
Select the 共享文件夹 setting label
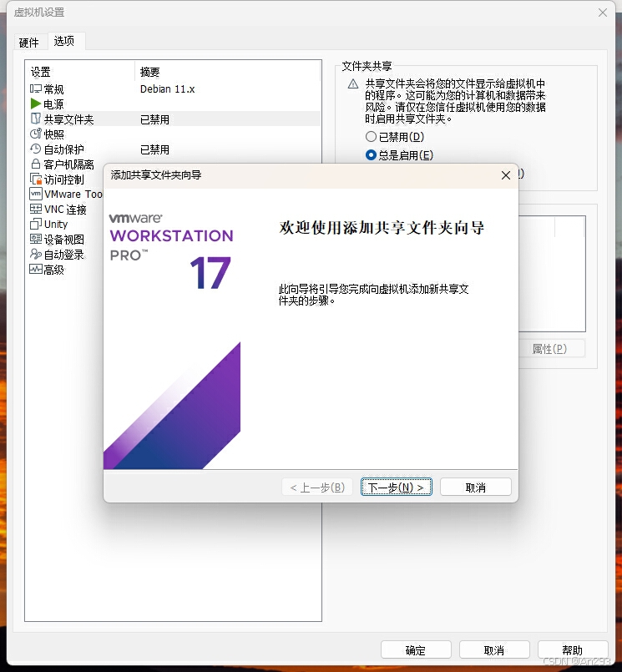68,119
